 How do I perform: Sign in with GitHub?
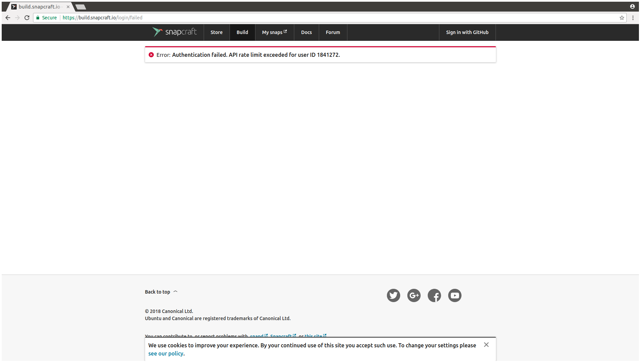(x=467, y=32)
